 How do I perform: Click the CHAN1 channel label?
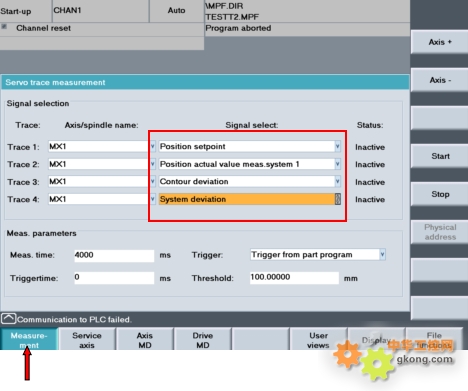pyautogui.click(x=67, y=10)
